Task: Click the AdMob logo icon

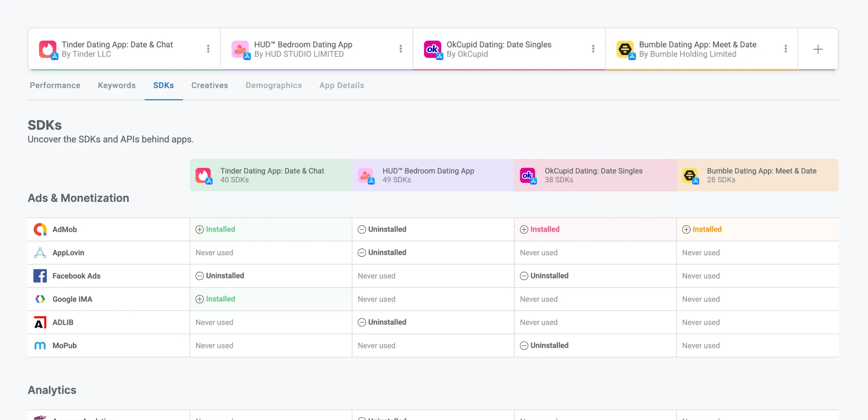Action: click(40, 229)
